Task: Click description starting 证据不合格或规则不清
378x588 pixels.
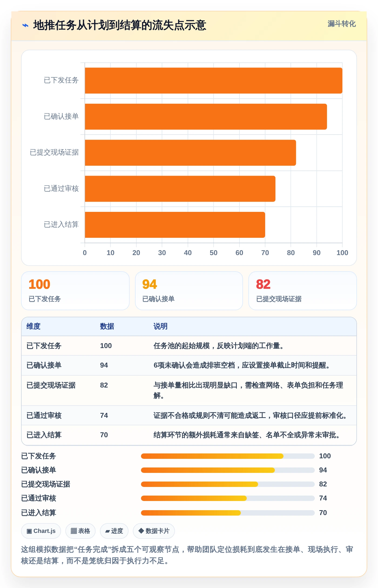Action: click(250, 415)
